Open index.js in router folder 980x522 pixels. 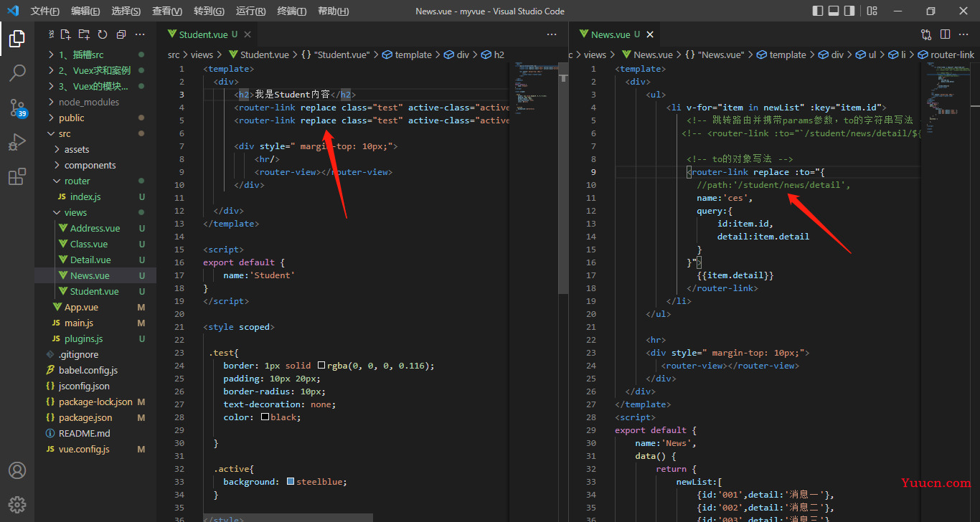(95, 196)
